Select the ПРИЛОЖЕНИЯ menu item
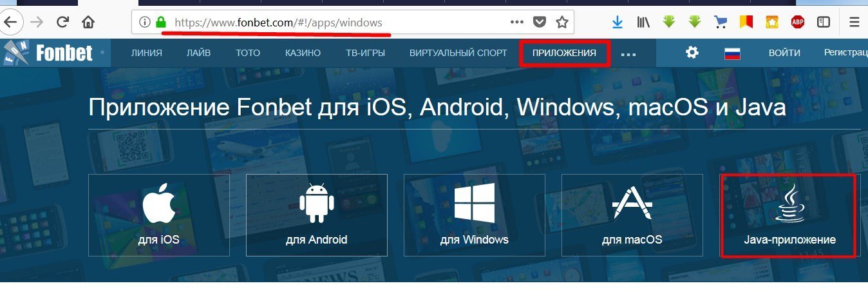 [x=564, y=53]
